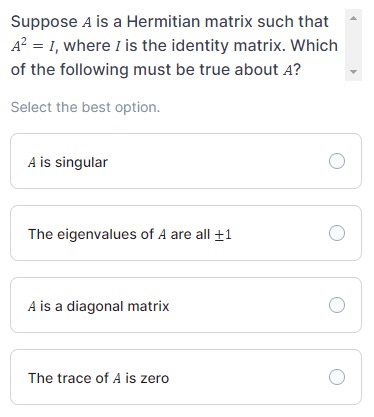Viewport: 374px width, 417px height.
Task: Click 'The trace of A is zero' label text
Action: 99,378
